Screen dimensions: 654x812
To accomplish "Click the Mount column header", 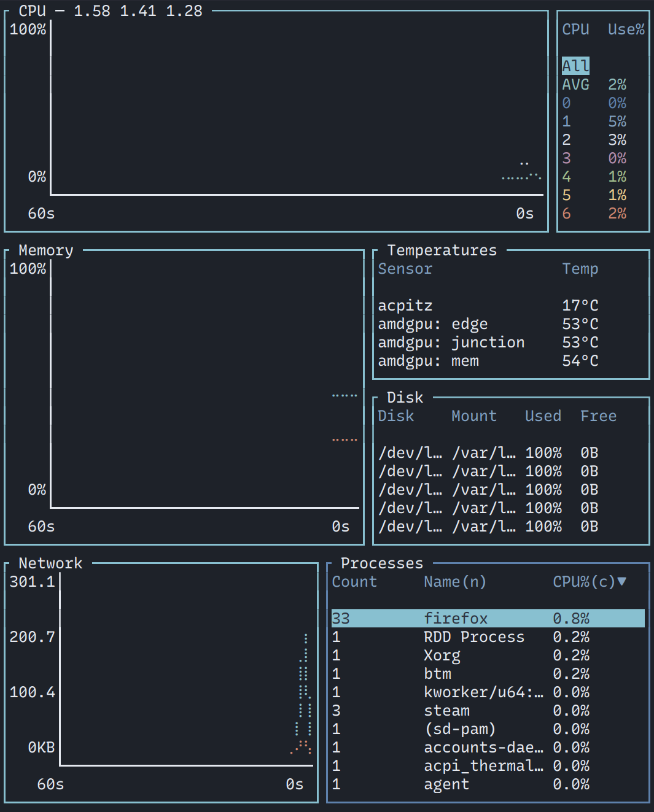I will pyautogui.click(x=474, y=416).
